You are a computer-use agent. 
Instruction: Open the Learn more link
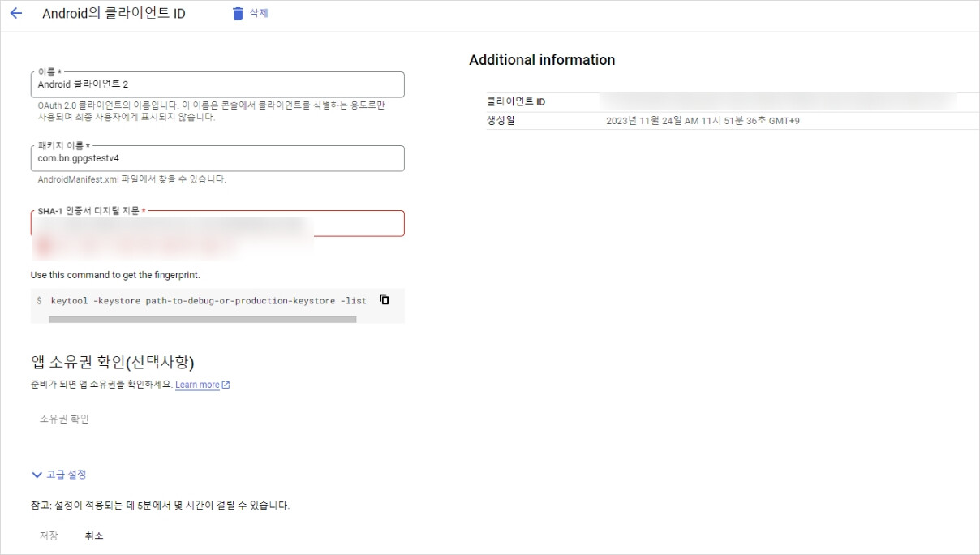[x=197, y=385]
